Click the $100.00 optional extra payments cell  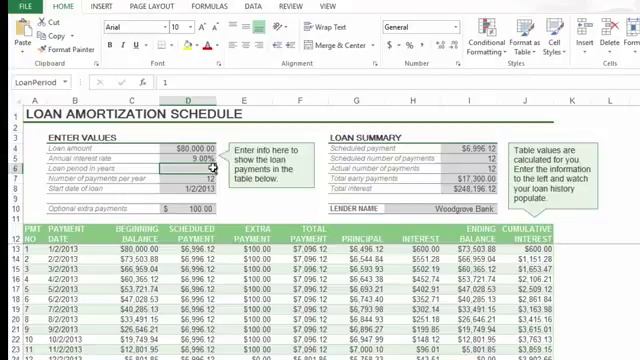[x=188, y=209]
